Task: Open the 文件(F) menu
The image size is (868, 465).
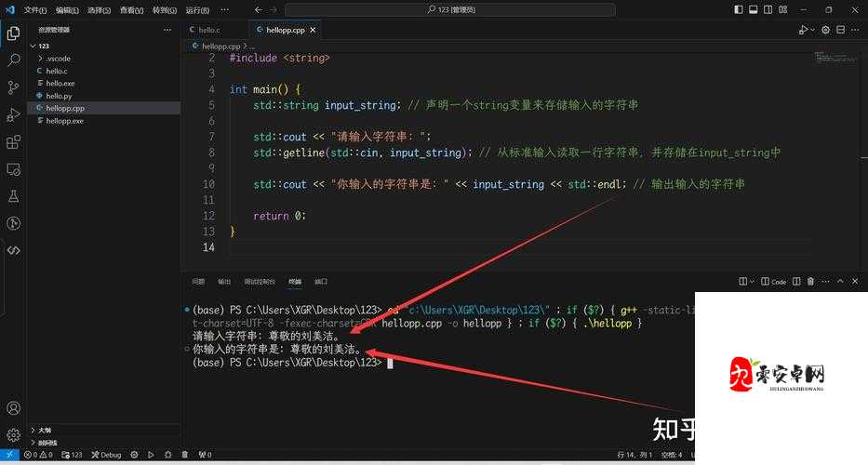Action: [x=35, y=10]
